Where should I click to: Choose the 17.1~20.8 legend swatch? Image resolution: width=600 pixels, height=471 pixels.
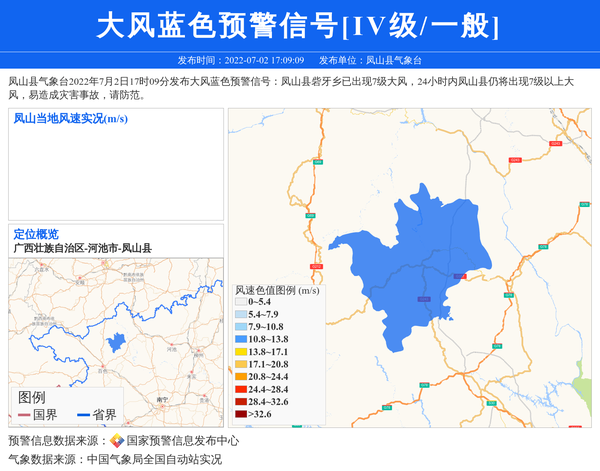tap(241, 365)
